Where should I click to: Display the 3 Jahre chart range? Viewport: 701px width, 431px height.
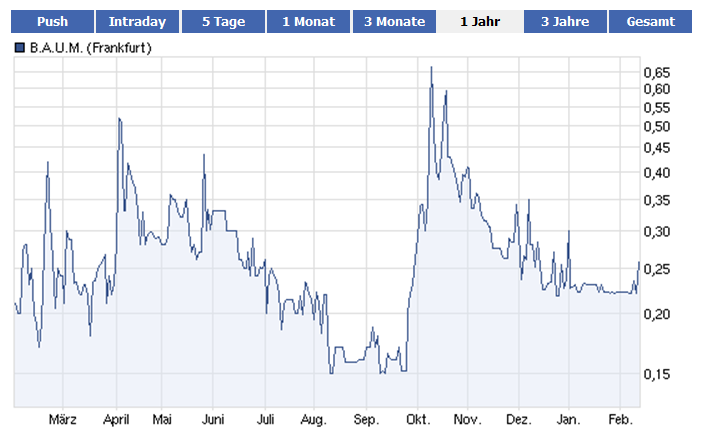pos(565,21)
